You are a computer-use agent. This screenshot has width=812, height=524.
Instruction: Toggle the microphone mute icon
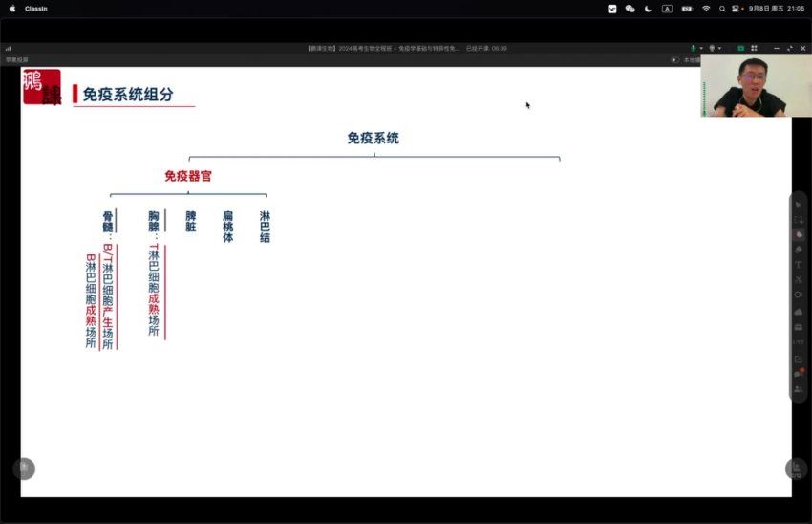(x=694, y=48)
